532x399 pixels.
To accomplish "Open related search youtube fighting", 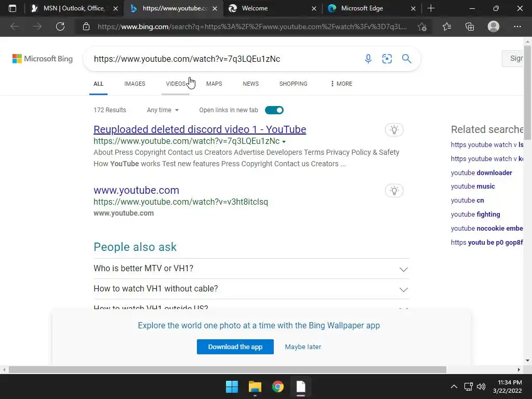I will (x=475, y=214).
